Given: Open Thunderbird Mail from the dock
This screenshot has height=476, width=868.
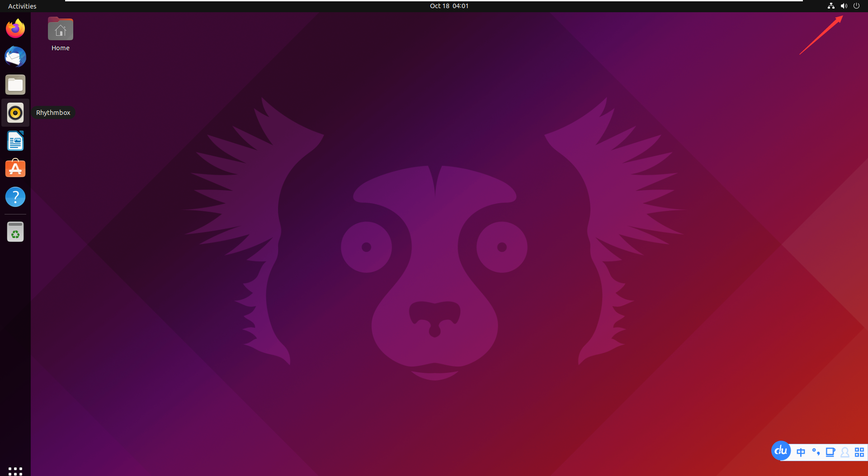Looking at the screenshot, I should click(15, 57).
